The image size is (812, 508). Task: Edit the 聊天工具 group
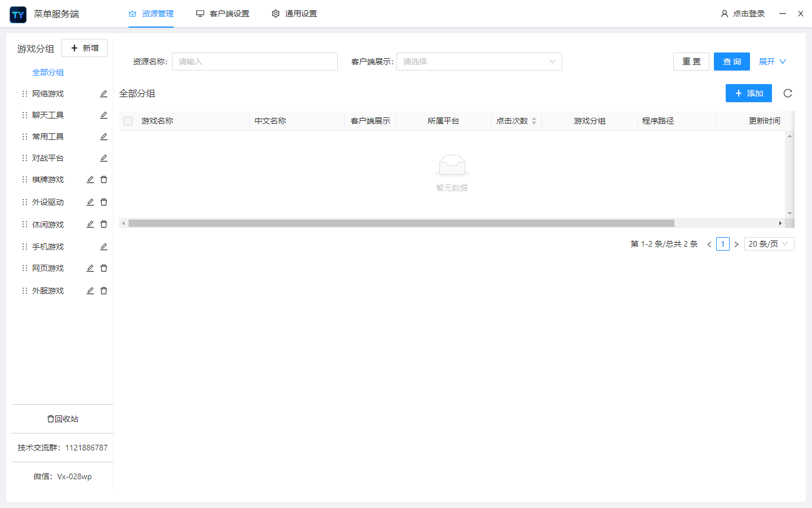click(x=104, y=115)
